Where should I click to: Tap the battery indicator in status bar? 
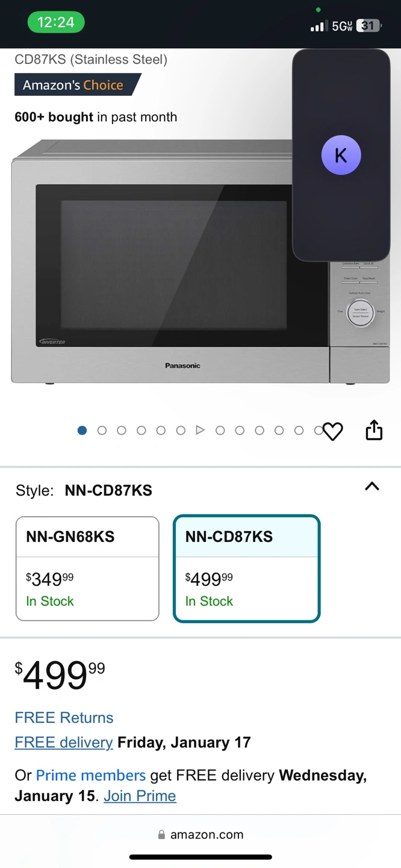coord(368,25)
